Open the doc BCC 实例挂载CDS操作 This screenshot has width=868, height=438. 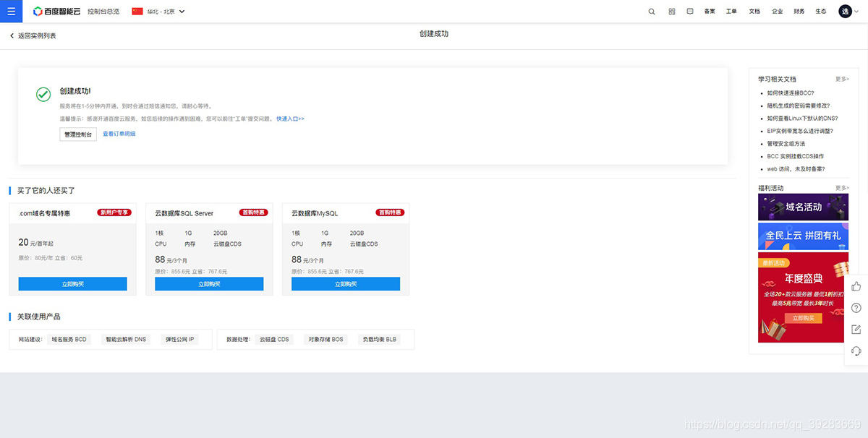[796, 156]
